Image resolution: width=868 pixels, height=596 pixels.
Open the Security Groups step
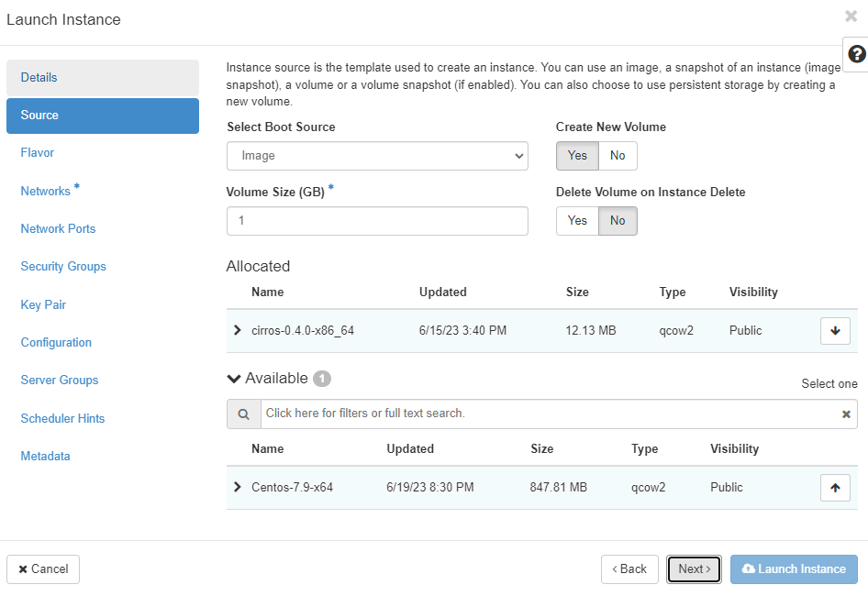point(63,267)
